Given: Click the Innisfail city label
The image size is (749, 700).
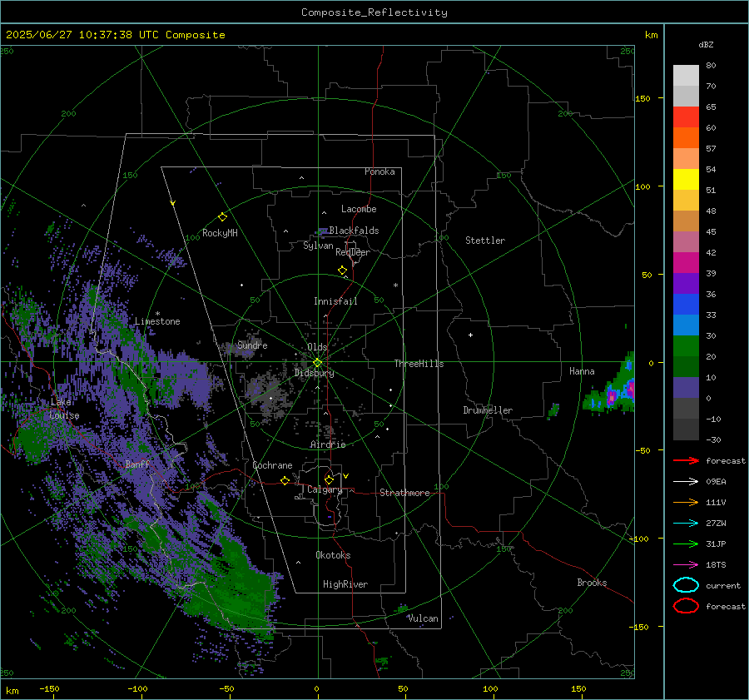Looking at the screenshot, I should pyautogui.click(x=335, y=301).
